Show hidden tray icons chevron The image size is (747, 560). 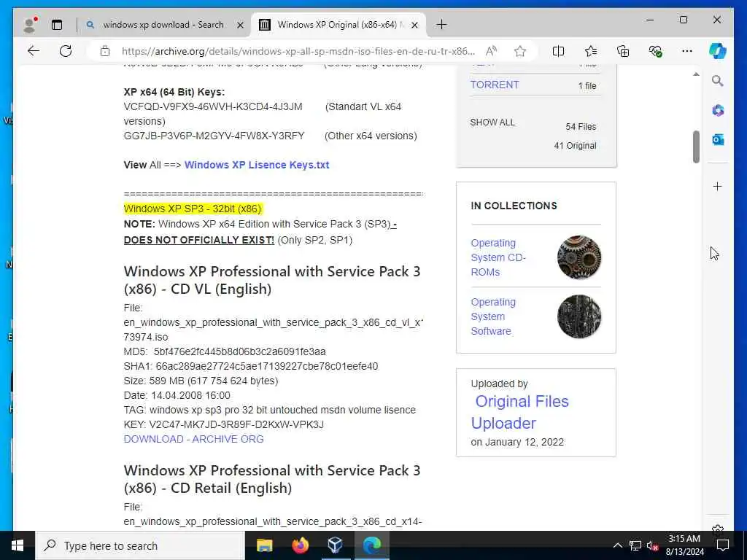(617, 545)
